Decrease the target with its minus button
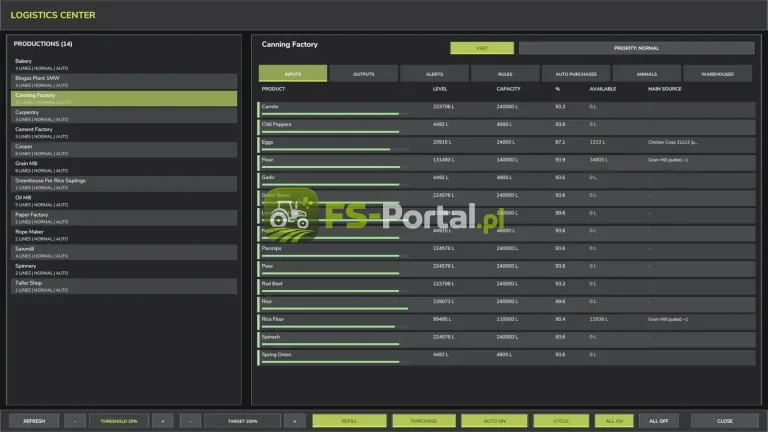Image resolution: width=768 pixels, height=432 pixels. pos(190,421)
